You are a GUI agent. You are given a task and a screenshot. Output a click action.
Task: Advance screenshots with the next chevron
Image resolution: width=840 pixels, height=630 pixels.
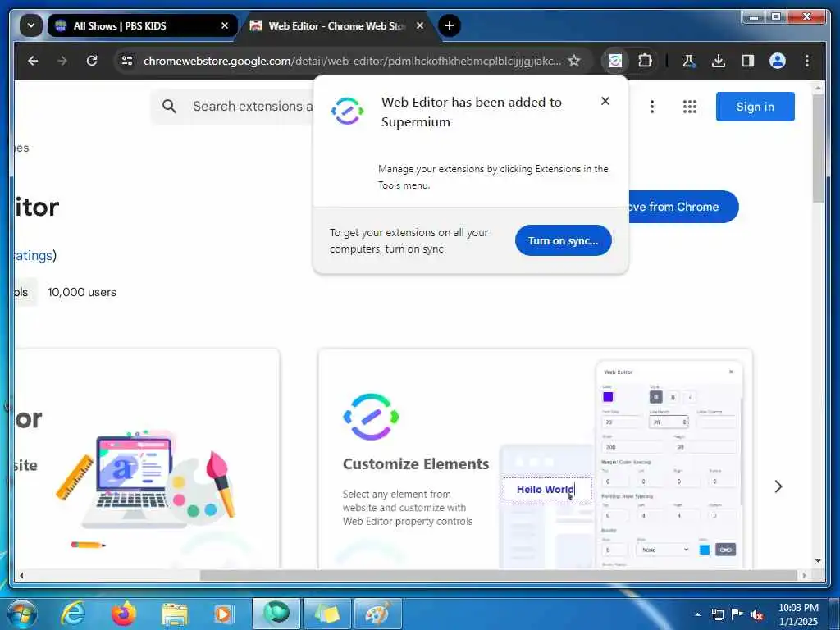click(x=778, y=486)
